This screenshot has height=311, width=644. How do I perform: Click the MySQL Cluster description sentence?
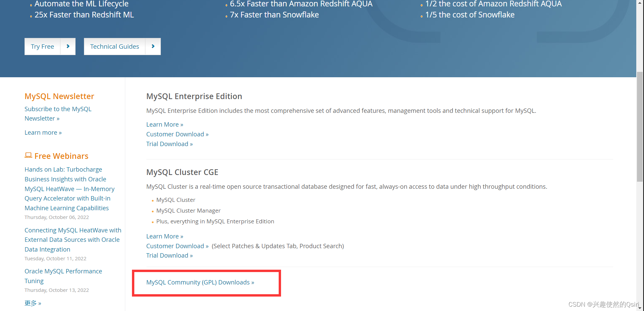coord(347,186)
